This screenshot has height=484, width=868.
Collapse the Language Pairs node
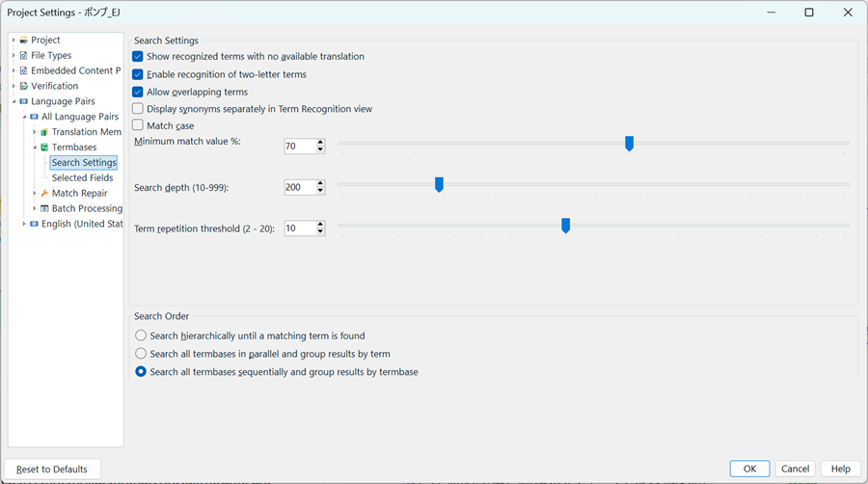click(14, 101)
